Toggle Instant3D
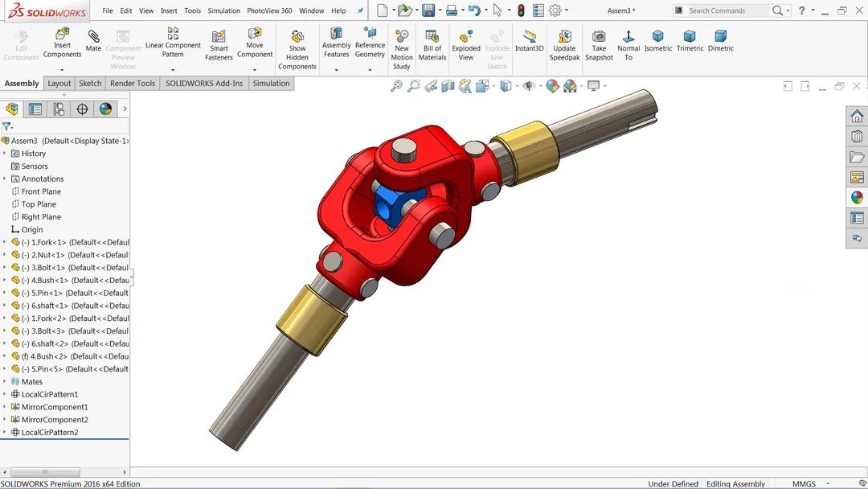868x489 pixels. pos(529,40)
